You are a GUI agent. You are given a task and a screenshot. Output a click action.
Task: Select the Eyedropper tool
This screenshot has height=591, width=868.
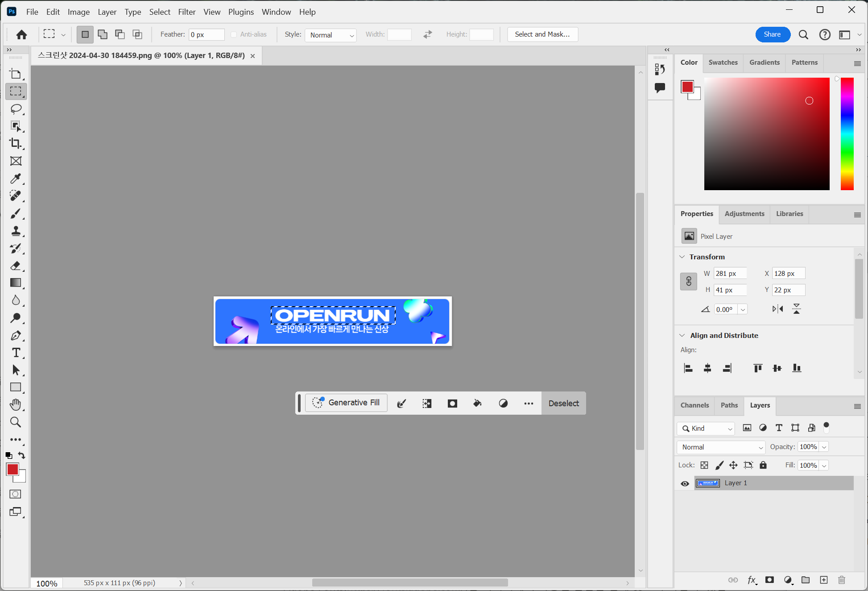coord(16,179)
